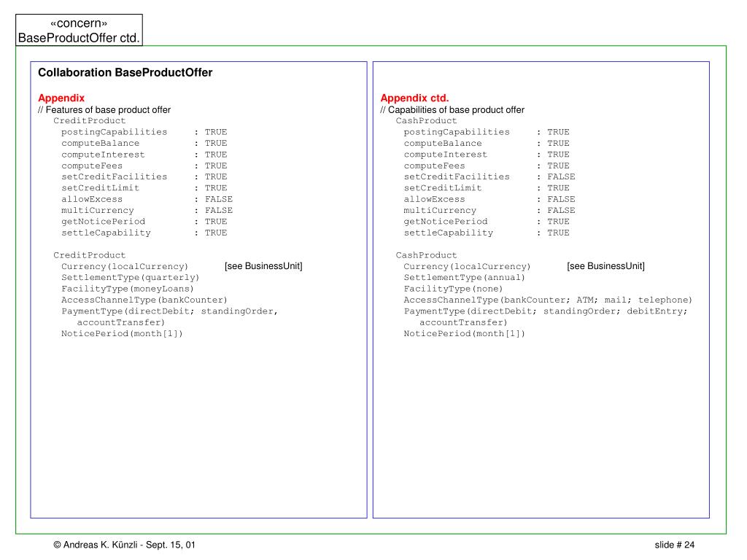This screenshot has height=560, width=747.
Task: Select allowExcess in the CreditProduct list
Action: pyautogui.click(x=92, y=200)
